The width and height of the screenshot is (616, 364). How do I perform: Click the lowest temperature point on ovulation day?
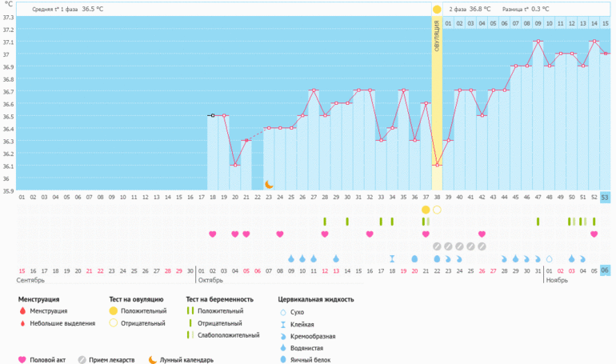437,166
